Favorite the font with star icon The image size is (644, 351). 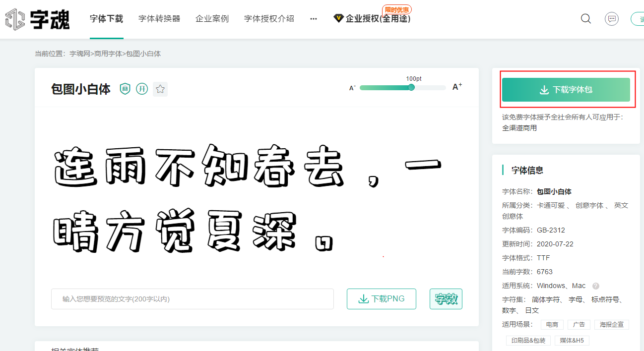point(160,89)
